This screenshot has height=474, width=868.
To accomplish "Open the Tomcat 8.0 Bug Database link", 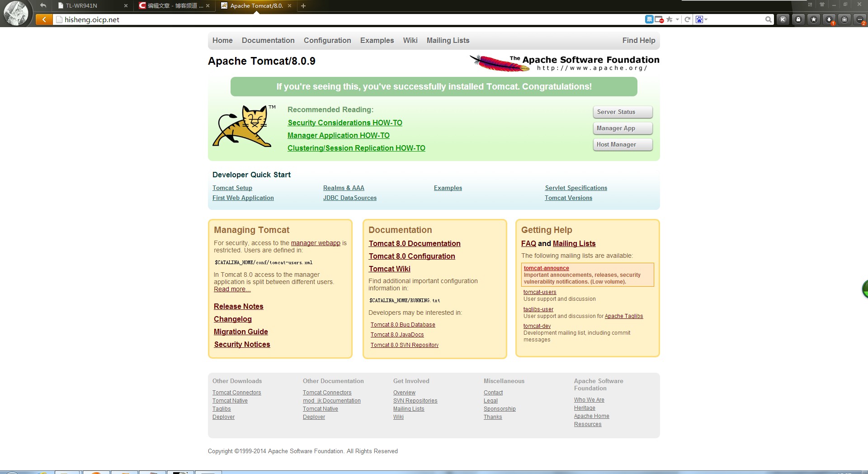I will 403,325.
